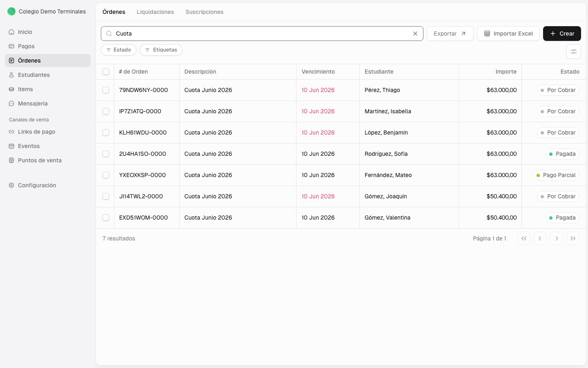Click the Crear button
588x368 pixels.
tap(562, 34)
